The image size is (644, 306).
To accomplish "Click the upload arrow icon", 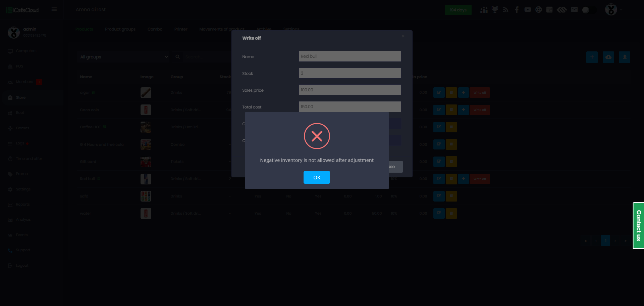I will tap(624, 57).
